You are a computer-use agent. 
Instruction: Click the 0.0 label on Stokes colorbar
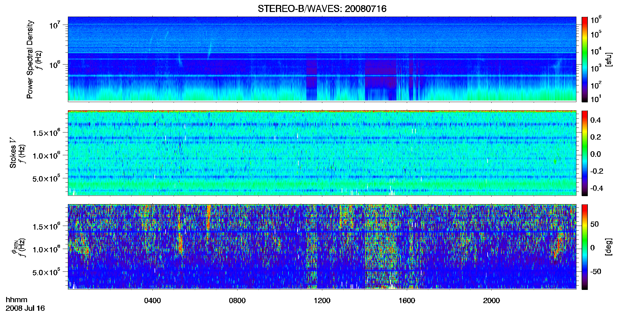[x=595, y=154]
